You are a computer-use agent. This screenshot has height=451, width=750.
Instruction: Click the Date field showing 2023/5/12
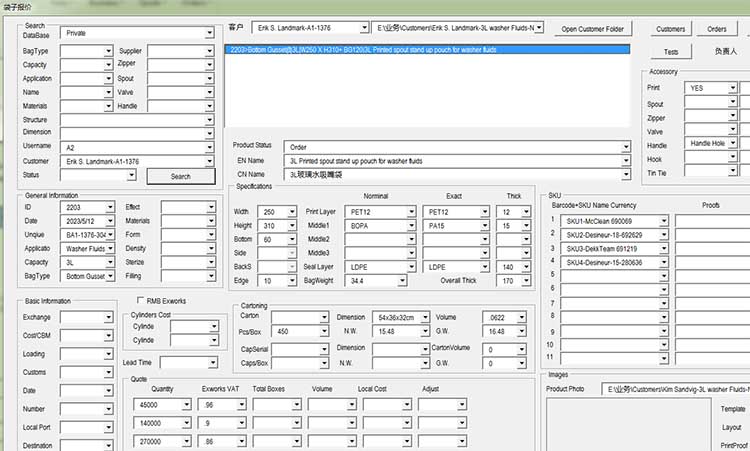tap(88, 221)
